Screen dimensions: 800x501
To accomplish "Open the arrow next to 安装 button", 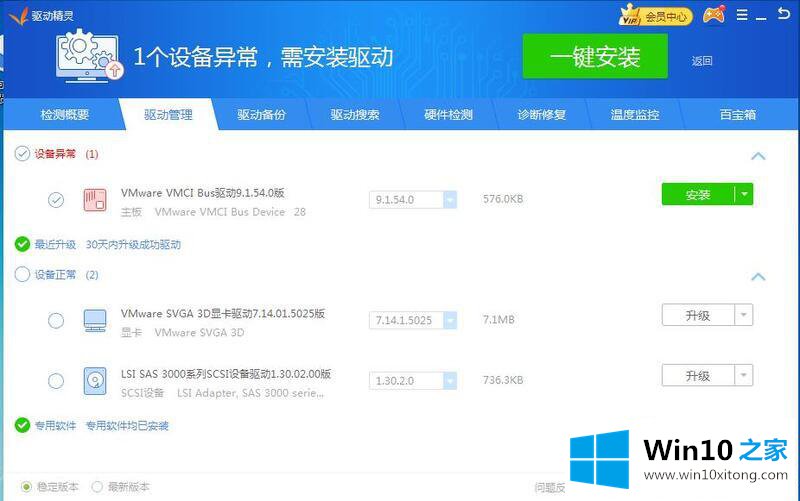I will (744, 194).
